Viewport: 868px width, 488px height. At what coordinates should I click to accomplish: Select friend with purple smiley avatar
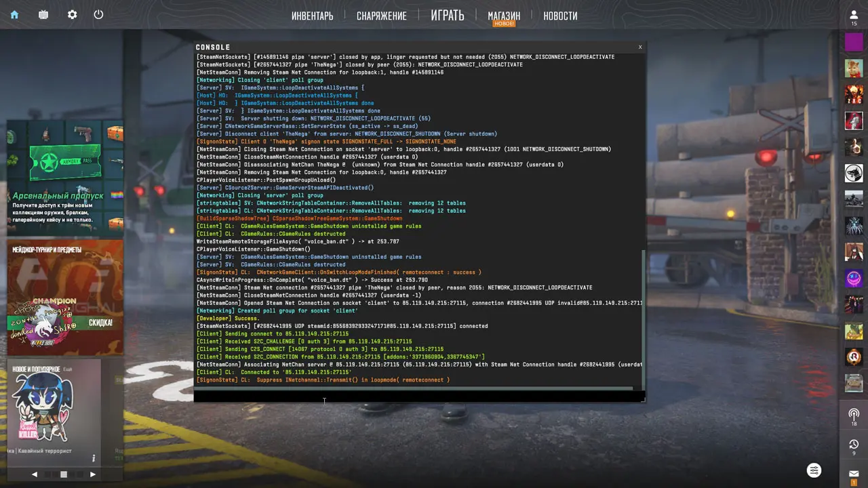pos(854,278)
